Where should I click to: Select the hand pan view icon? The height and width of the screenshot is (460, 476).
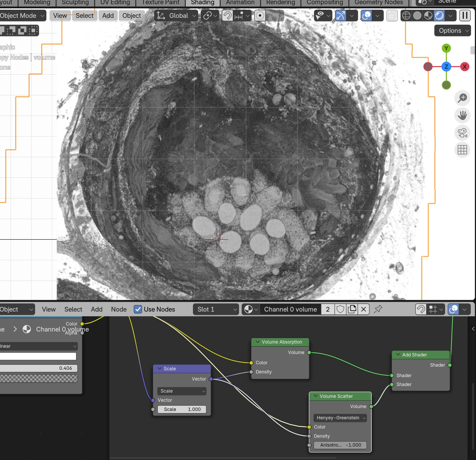coord(462,115)
